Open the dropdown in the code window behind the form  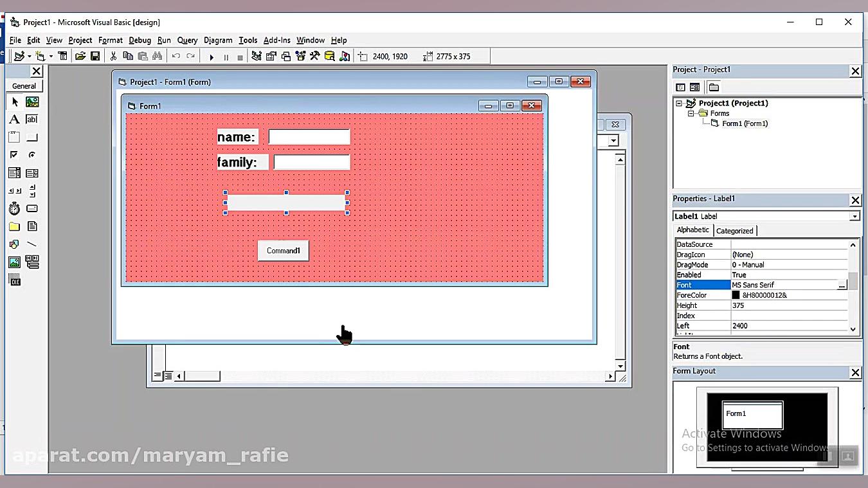[x=613, y=141]
